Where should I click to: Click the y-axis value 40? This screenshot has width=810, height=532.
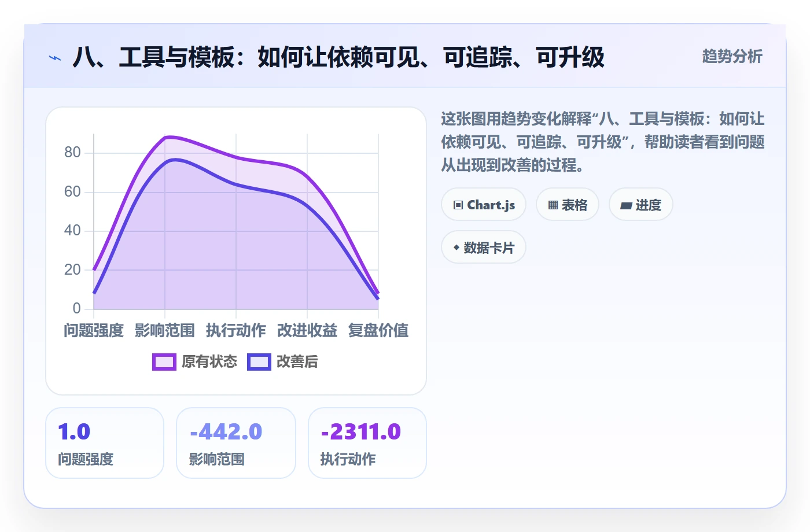tap(72, 231)
